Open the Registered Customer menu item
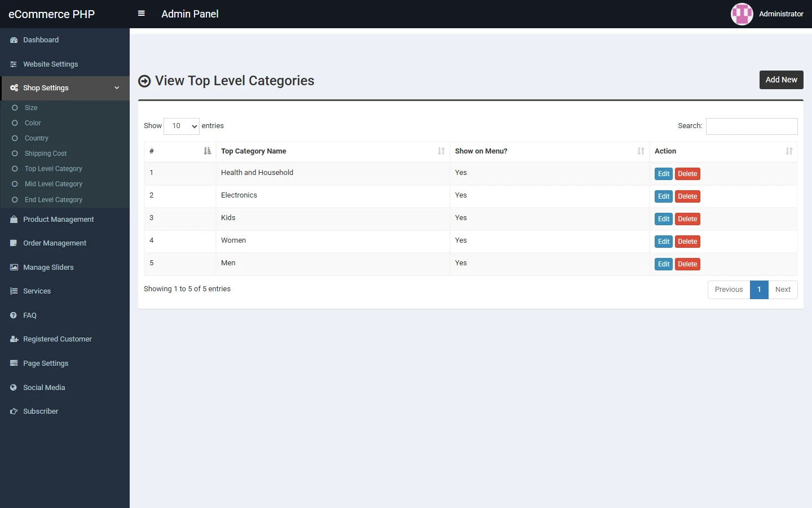Image resolution: width=812 pixels, height=508 pixels. (x=65, y=339)
